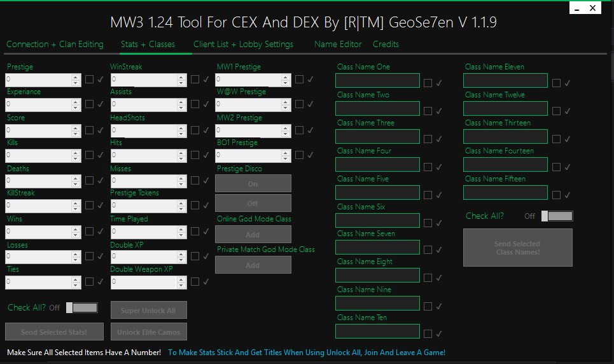Decrease the Experiance value with down arrow

[76, 108]
